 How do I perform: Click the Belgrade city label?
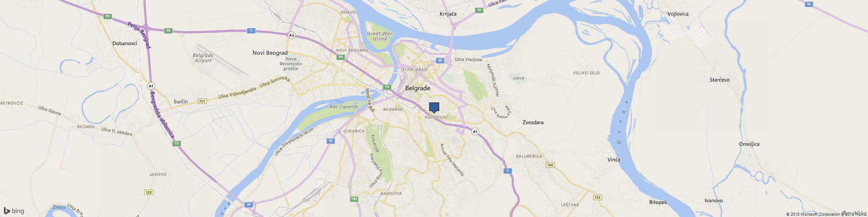click(x=418, y=88)
